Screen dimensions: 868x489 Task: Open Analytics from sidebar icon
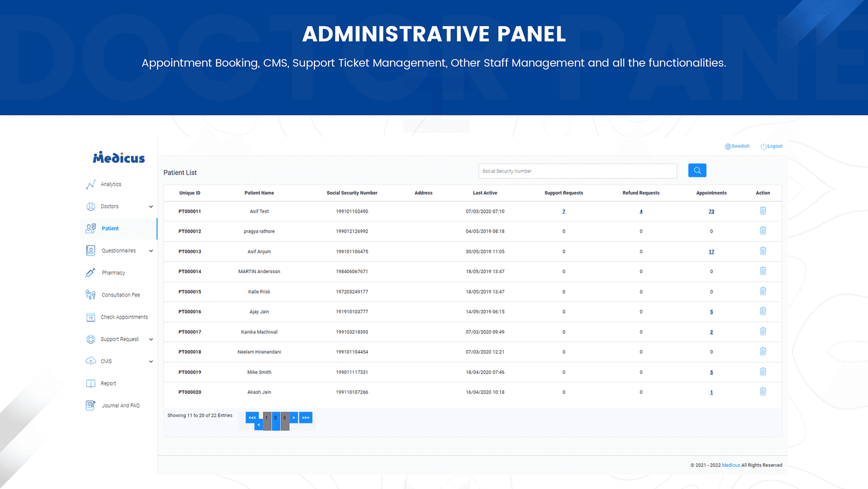[91, 184]
